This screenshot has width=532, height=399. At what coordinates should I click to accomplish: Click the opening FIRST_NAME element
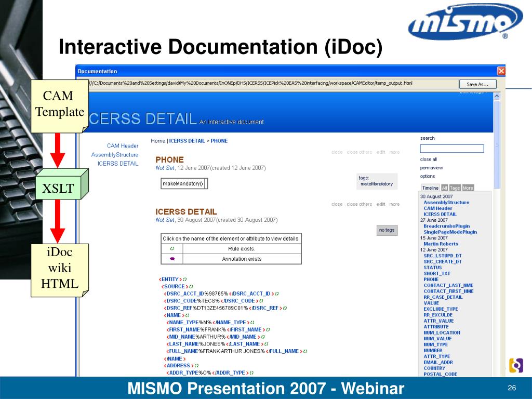(183, 329)
